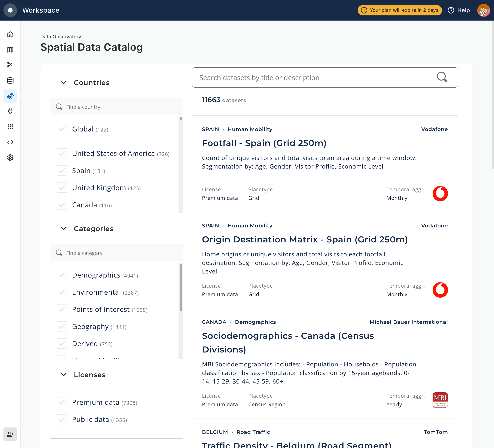Open the Data Explorer database icon
The height and width of the screenshot is (448, 494).
click(10, 81)
